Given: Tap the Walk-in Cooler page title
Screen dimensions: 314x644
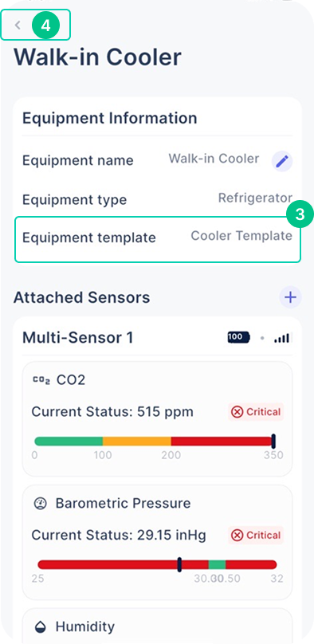Looking at the screenshot, I should (98, 57).
